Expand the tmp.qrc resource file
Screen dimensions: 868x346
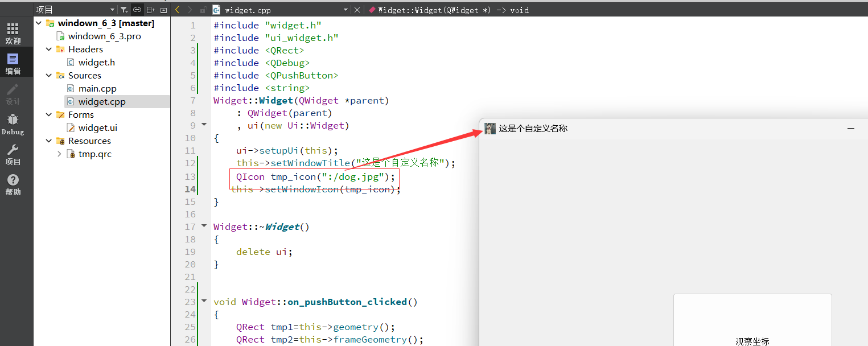[x=59, y=154]
